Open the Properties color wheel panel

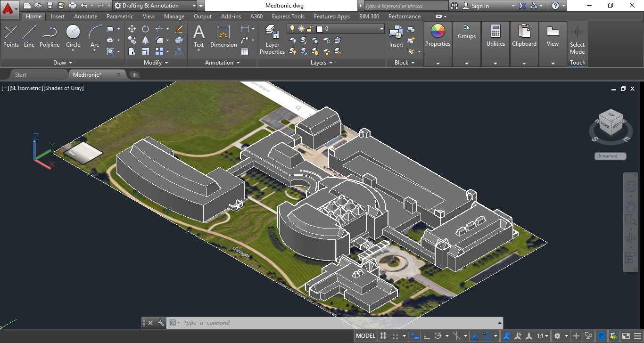[x=438, y=36]
